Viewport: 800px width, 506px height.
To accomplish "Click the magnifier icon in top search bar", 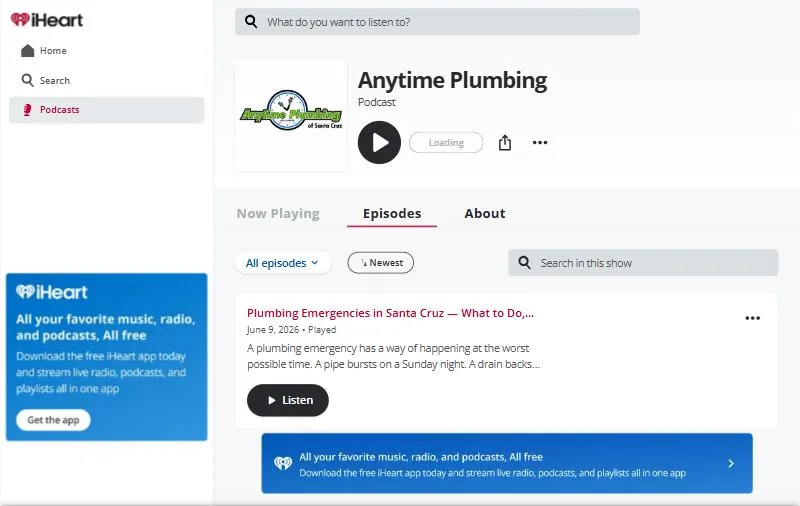I will [x=251, y=22].
